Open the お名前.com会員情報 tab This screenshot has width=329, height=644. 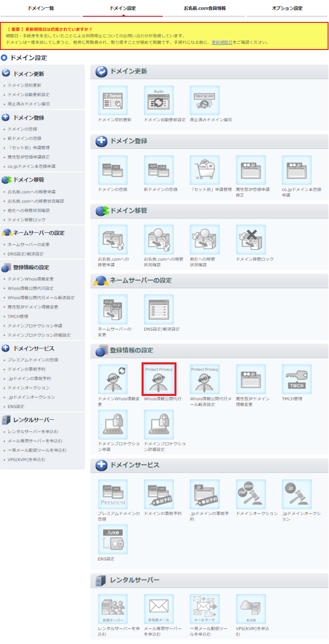tap(205, 8)
